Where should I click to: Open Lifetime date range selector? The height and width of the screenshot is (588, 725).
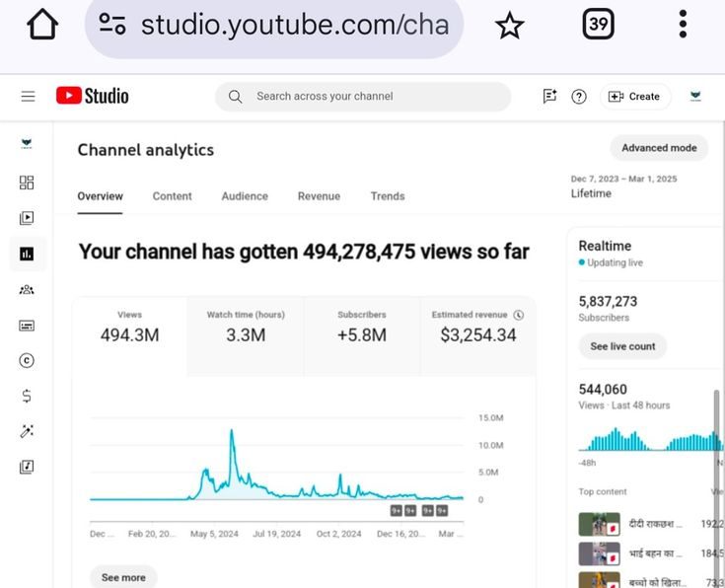[x=623, y=186]
